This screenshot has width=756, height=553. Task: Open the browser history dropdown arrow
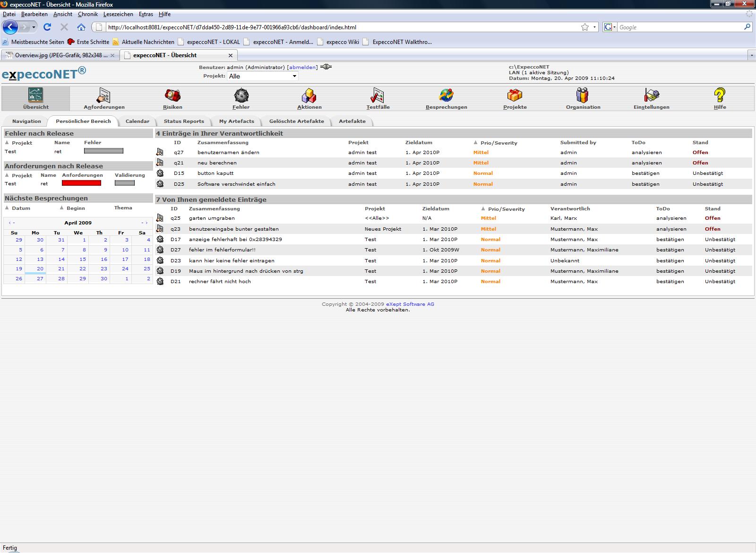pyautogui.click(x=34, y=27)
